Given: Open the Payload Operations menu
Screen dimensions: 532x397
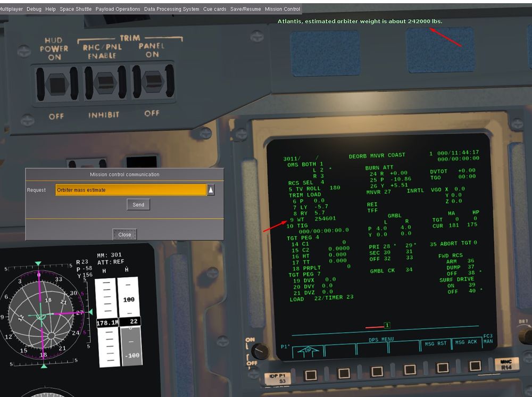Looking at the screenshot, I should tap(118, 9).
